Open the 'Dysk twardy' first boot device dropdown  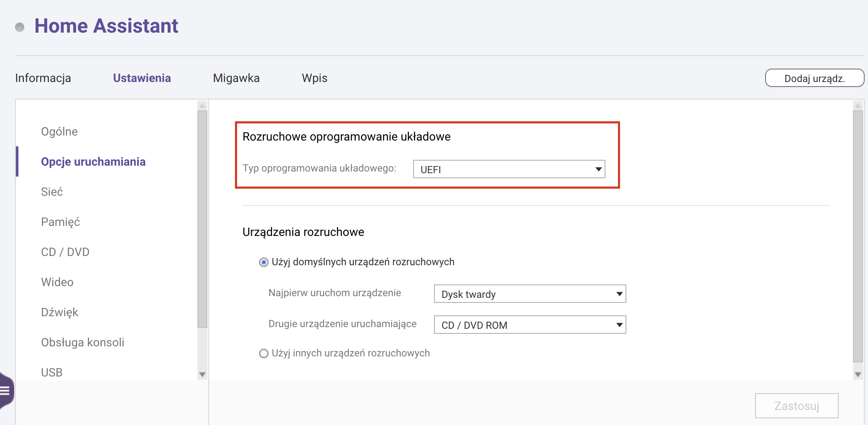[530, 294]
